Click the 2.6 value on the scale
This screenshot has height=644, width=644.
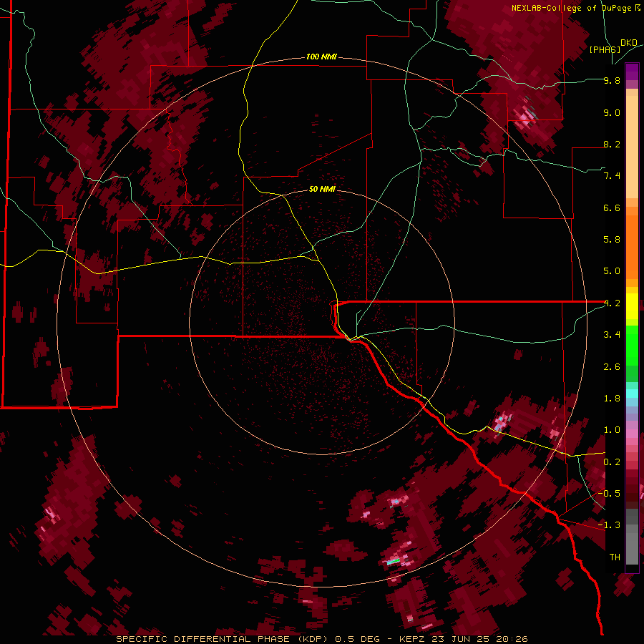(612, 367)
